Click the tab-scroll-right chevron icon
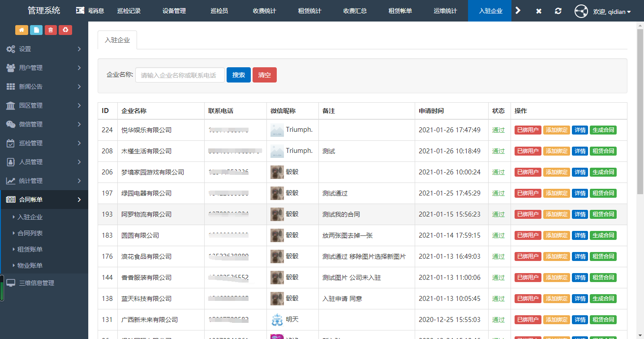Image resolution: width=644 pixels, height=339 pixels. coord(518,10)
